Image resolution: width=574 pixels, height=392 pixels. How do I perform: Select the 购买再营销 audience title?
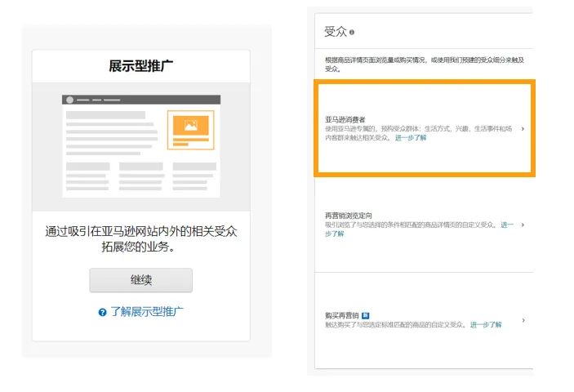342,315
